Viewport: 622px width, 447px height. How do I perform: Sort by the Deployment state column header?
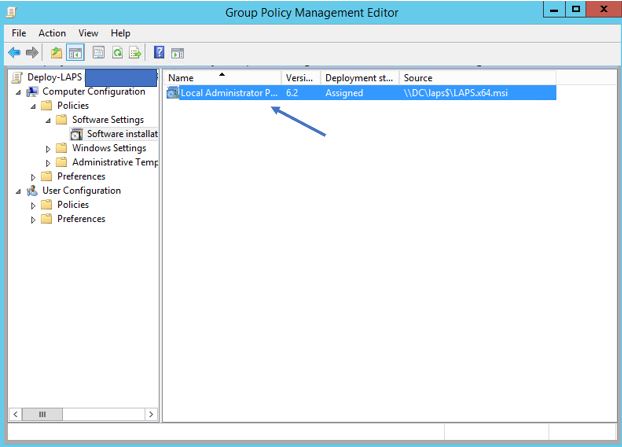359,78
